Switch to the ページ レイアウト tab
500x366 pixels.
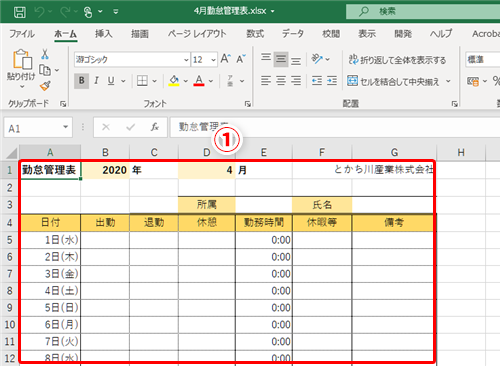coord(197,34)
